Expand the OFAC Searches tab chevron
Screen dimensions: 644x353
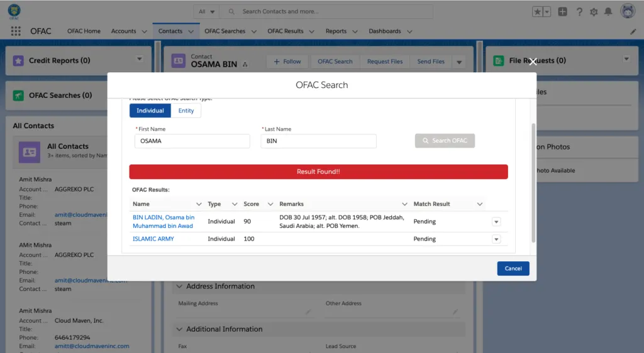[x=254, y=31]
